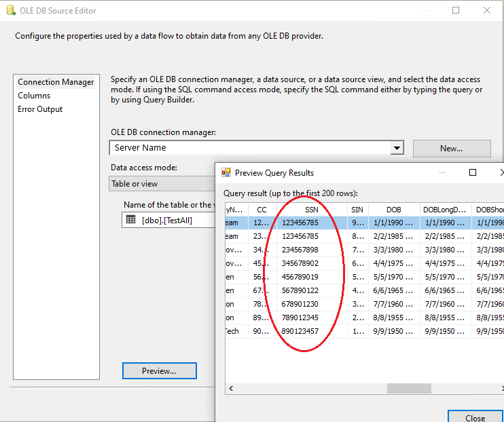Select the SSN cell 234567898
504x422 pixels.
(300, 250)
